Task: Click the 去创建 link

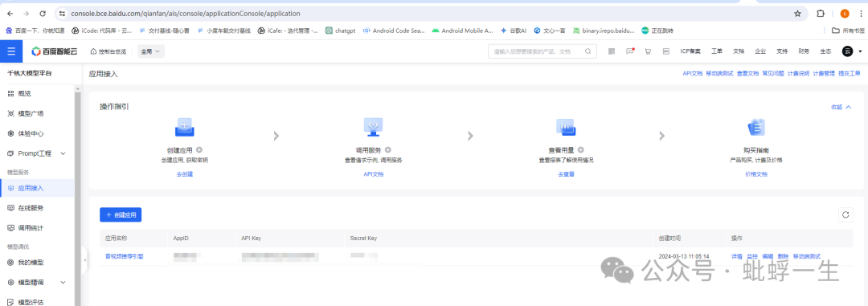Action: tap(184, 173)
